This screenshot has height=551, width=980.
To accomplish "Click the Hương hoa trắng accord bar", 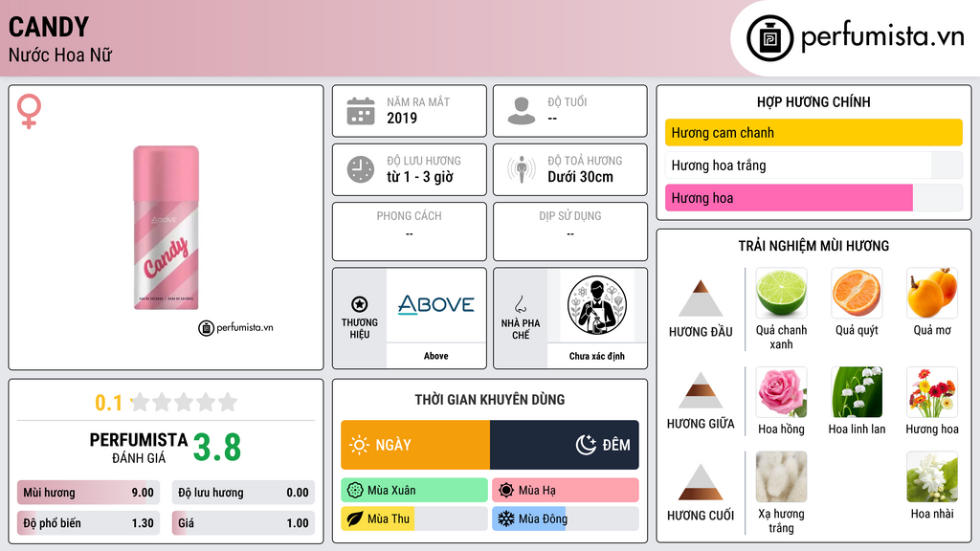I will click(813, 165).
